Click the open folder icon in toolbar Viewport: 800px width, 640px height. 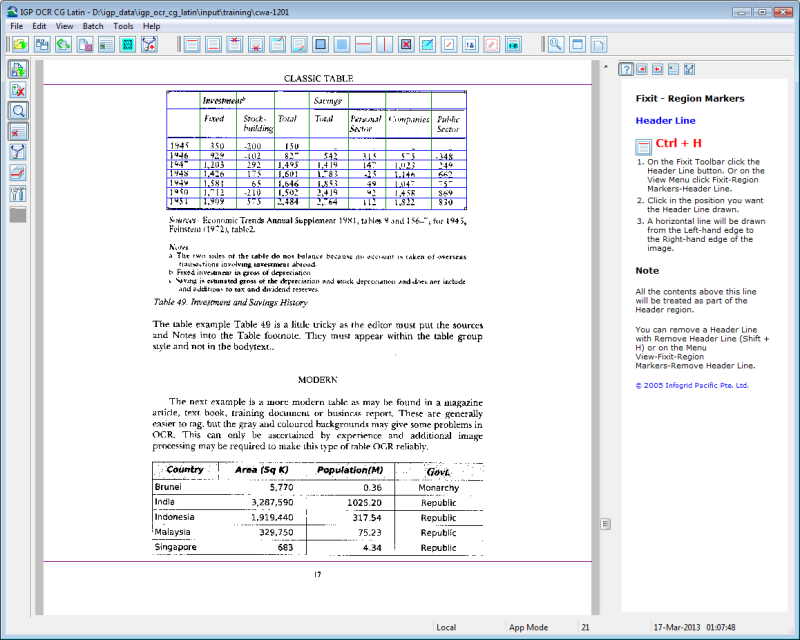tap(20, 44)
